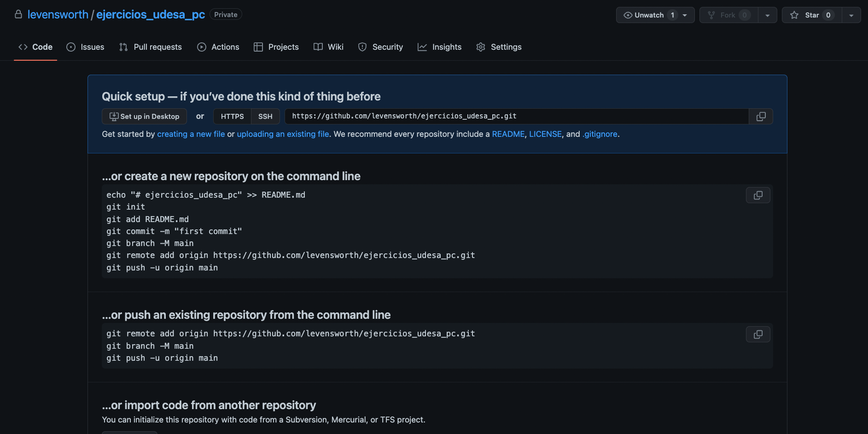
Task: Open the Insights tab
Action: [439, 47]
